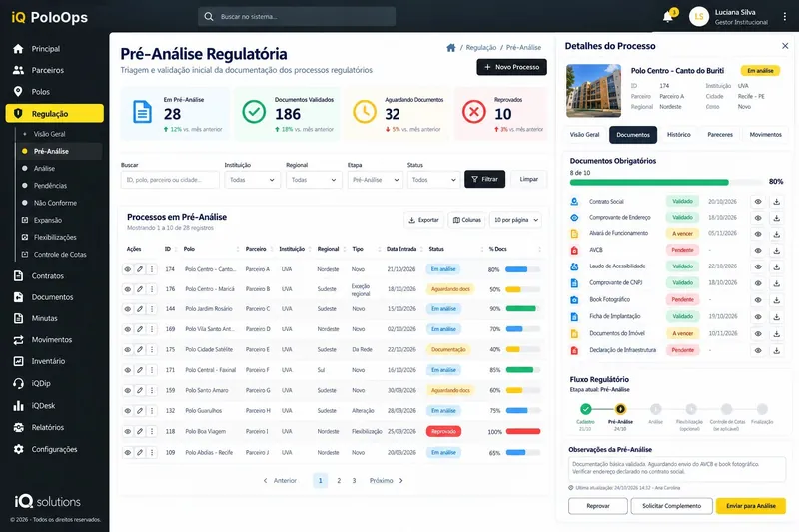Click the Solicitar Complemento button
This screenshot has height=532, width=799.
[x=671, y=506]
